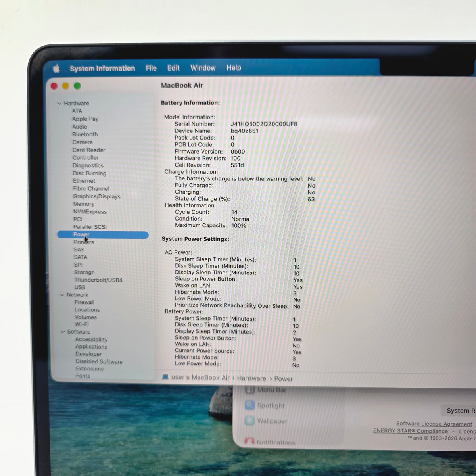The height and width of the screenshot is (476, 476).
Task: Select SATA in the sidebar
Action: pyautogui.click(x=81, y=257)
